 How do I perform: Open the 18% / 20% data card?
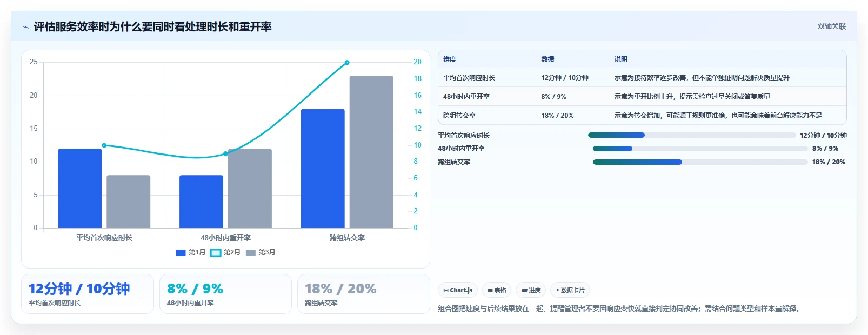363,294
